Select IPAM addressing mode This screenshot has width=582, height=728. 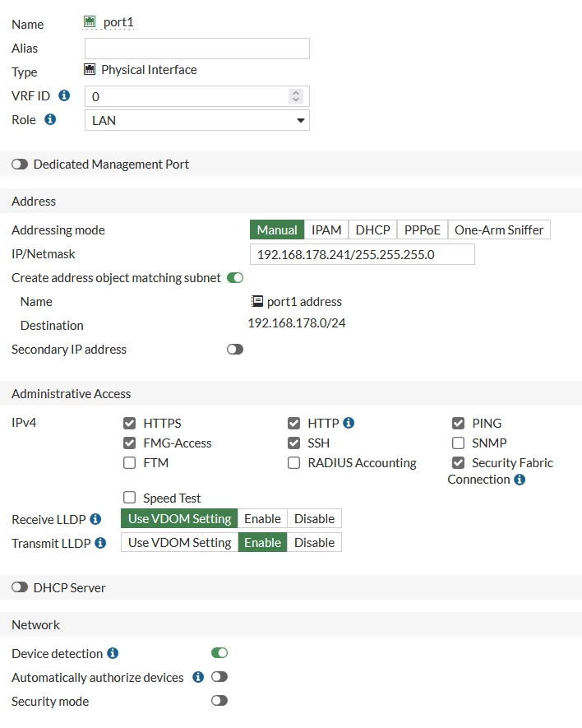(x=326, y=230)
